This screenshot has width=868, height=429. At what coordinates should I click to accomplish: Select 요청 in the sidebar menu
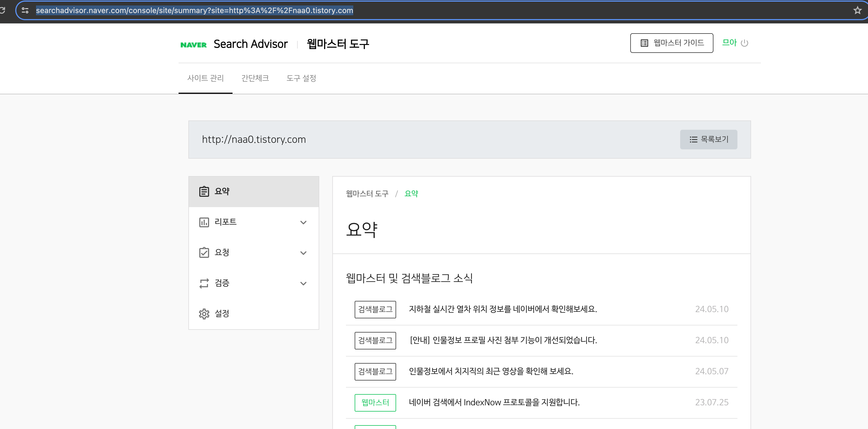(254, 252)
